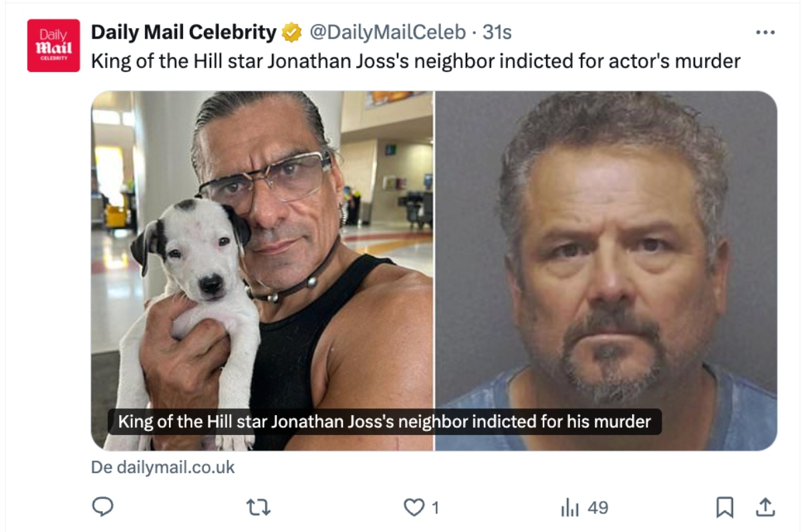Click the reply speech bubble icon

click(x=102, y=507)
